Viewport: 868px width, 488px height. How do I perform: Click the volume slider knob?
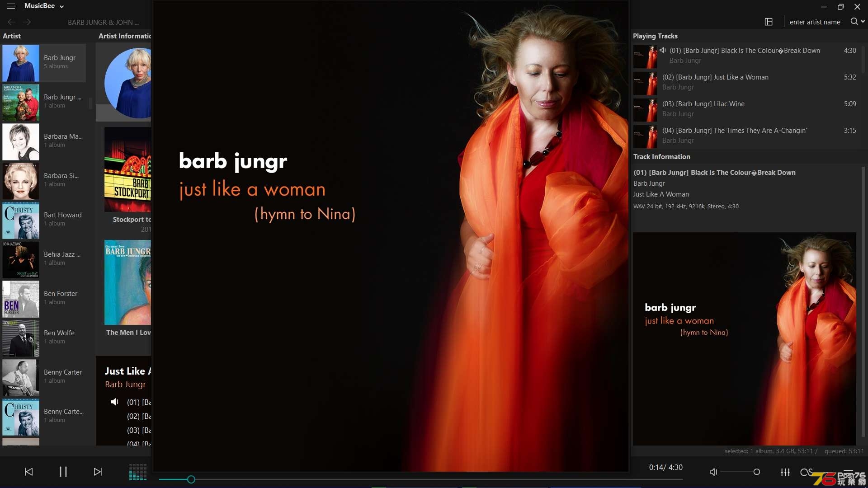coord(756,472)
